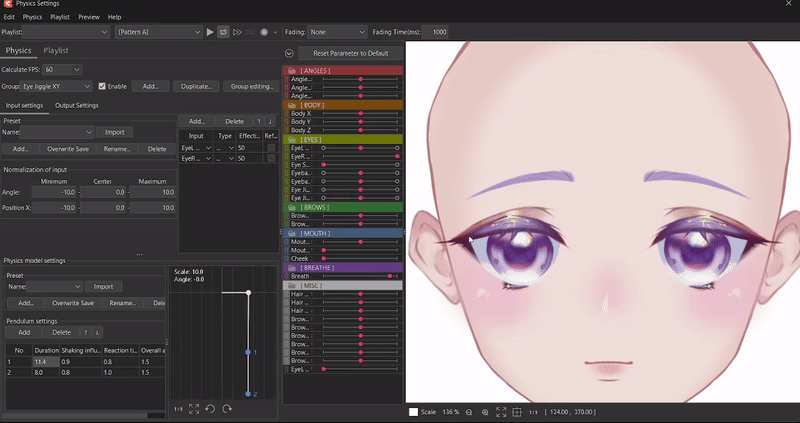Open the Fading dropdown set to None
Viewport: 800px width, 423px height.
pos(337,32)
